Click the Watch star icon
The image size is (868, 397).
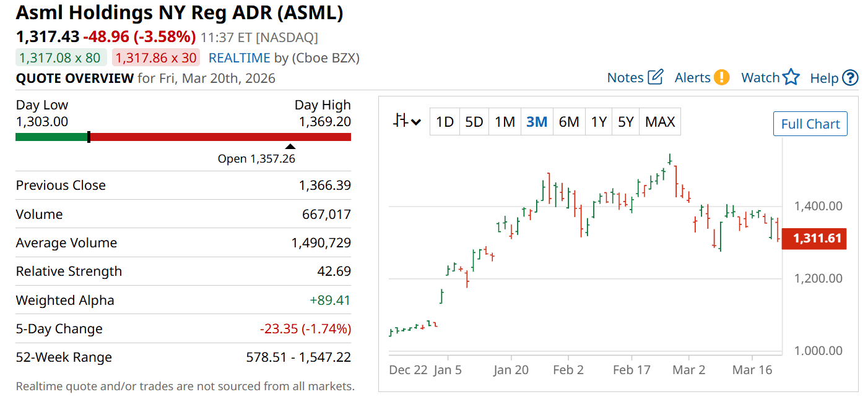[791, 77]
